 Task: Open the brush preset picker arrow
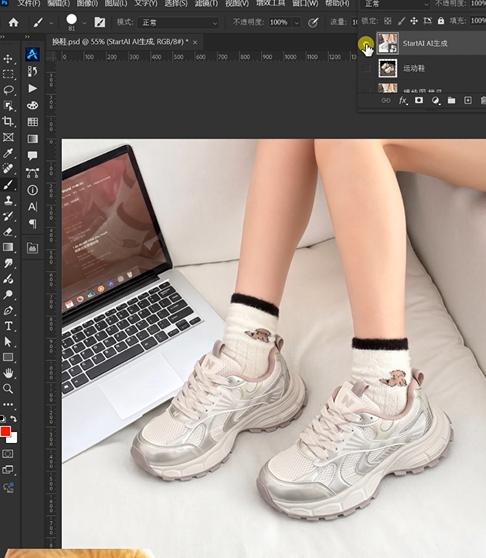coord(84,23)
